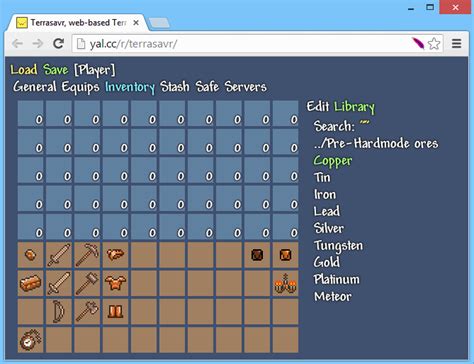Choose the copper hammer icon
Viewport: 474px width, 364px height.
[87, 283]
